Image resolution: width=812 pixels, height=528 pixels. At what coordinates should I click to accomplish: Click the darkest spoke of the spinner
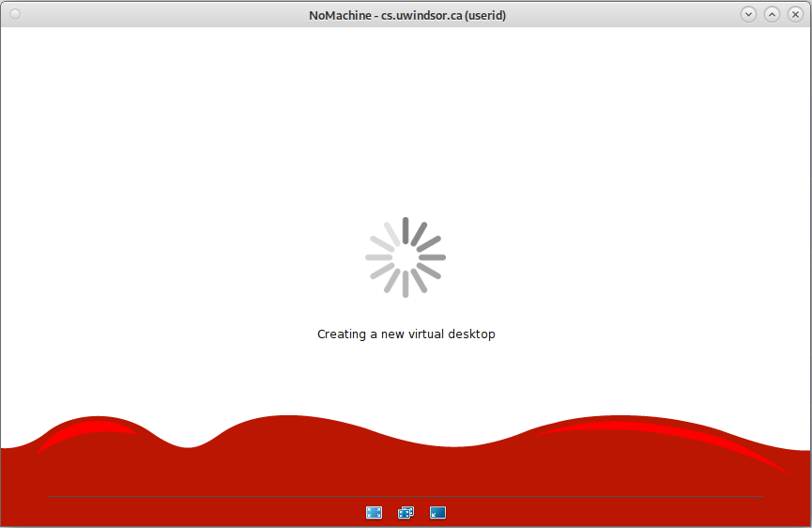coord(406,230)
